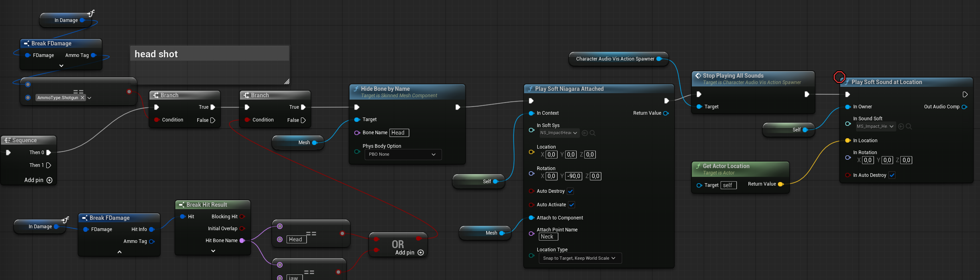Viewport: 980px width, 280px height.
Task: Click False execution pin on the second Branch
Action: (x=303, y=120)
